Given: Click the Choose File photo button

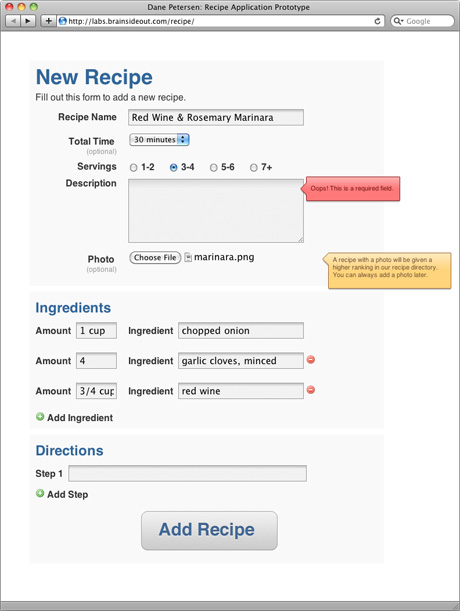Looking at the screenshot, I should pyautogui.click(x=155, y=258).
